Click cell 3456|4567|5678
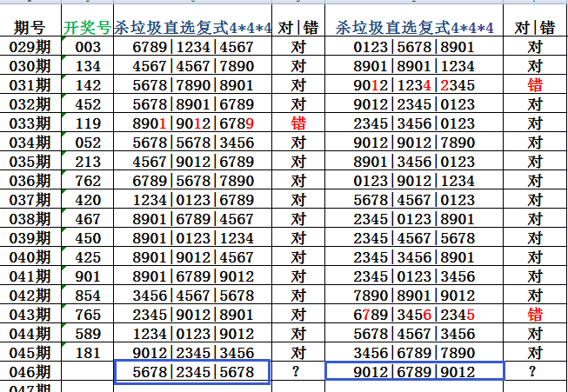 pos(193,296)
